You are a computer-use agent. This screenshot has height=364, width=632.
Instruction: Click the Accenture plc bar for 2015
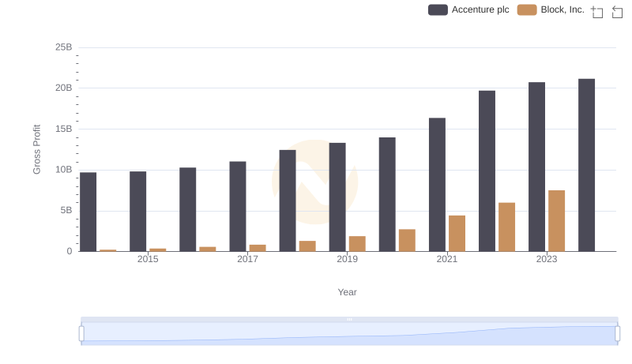(x=137, y=212)
